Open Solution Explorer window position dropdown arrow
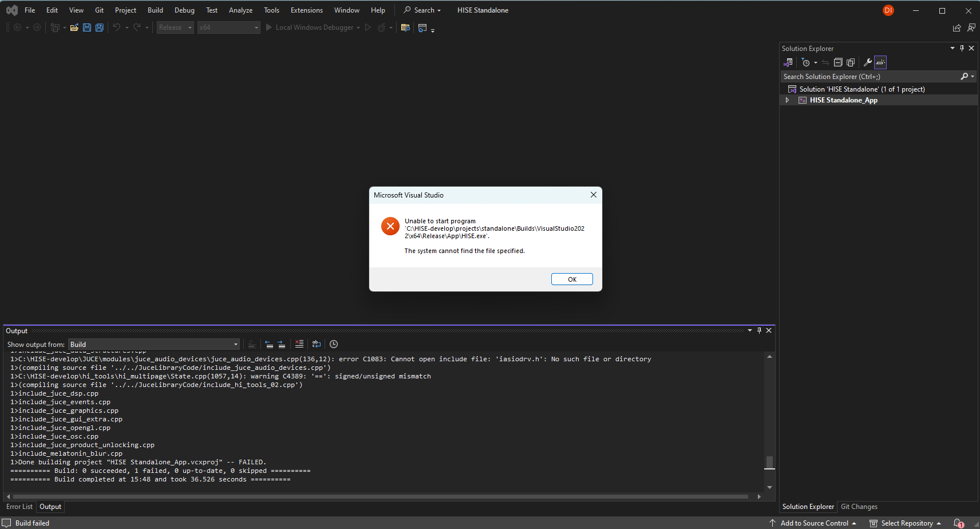Viewport: 980px width, 529px height. (953, 48)
